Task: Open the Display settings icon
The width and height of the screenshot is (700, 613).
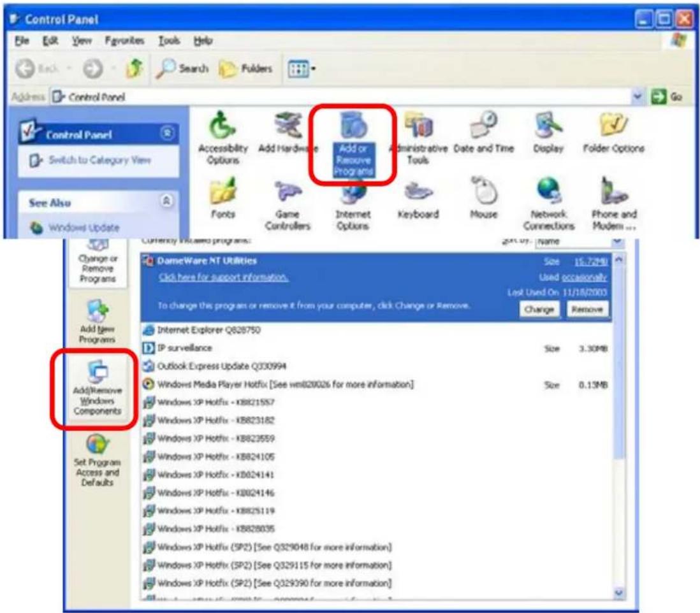Action: pos(548,133)
